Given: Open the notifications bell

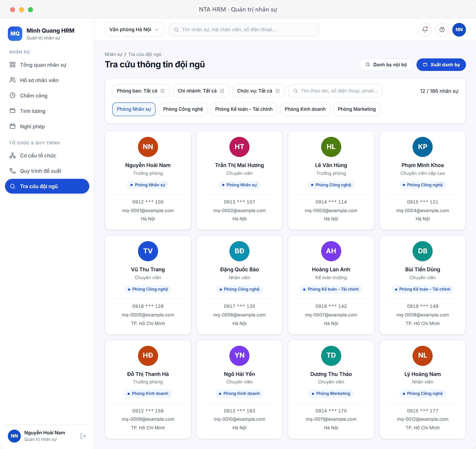Looking at the screenshot, I should coord(425,30).
